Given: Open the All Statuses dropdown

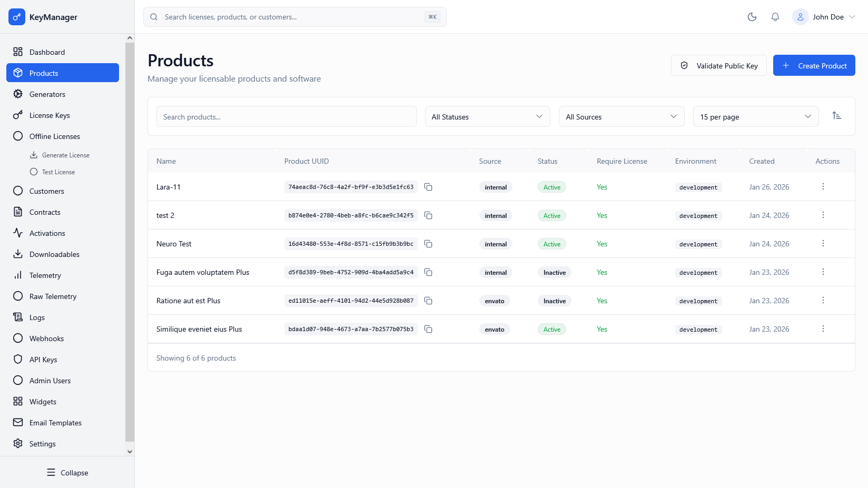Looking at the screenshot, I should point(487,116).
